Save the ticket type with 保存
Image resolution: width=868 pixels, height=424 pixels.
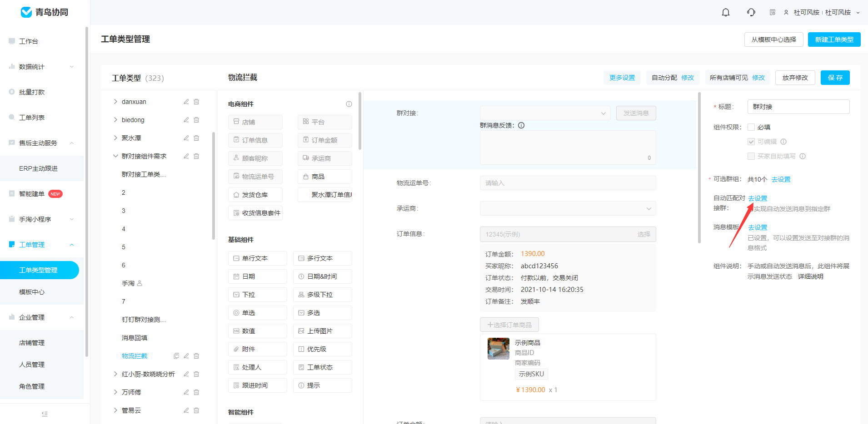[x=835, y=78]
